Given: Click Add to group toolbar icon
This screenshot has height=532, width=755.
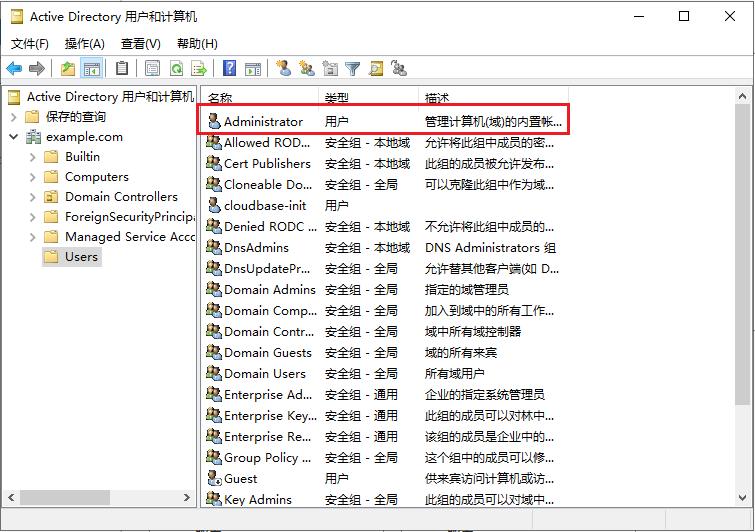Looking at the screenshot, I should coord(399,68).
